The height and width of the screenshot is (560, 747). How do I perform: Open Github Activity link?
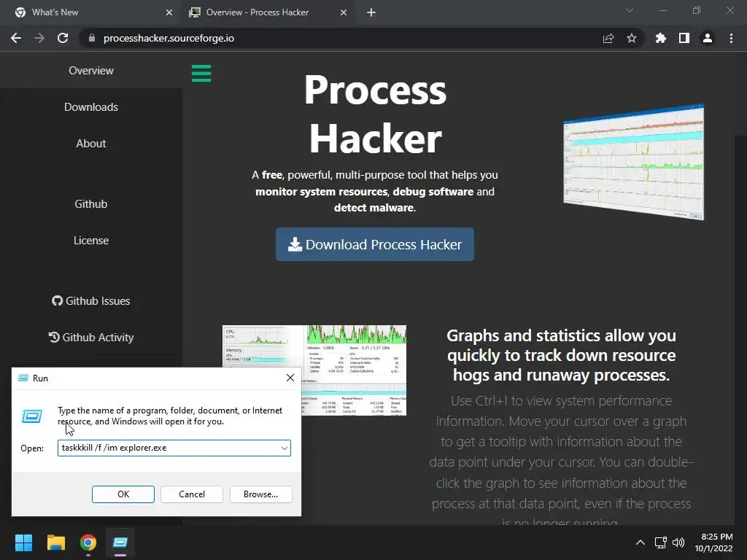(91, 337)
